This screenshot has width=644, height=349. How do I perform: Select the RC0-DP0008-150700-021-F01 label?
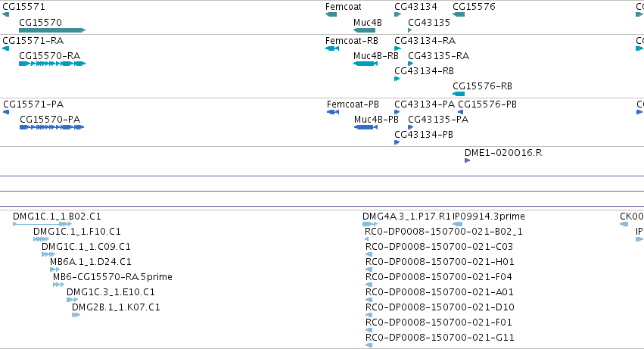coord(439,323)
